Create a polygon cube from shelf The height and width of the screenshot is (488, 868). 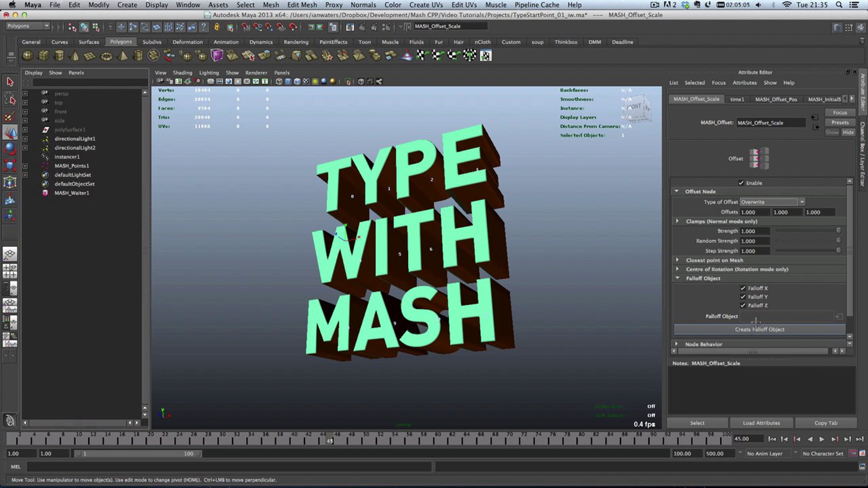43,56
